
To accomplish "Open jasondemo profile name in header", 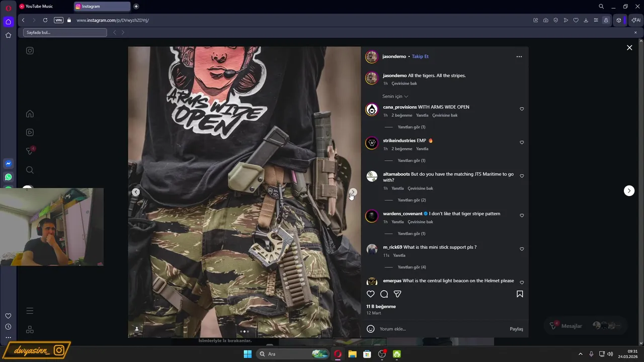I will tap(394, 57).
